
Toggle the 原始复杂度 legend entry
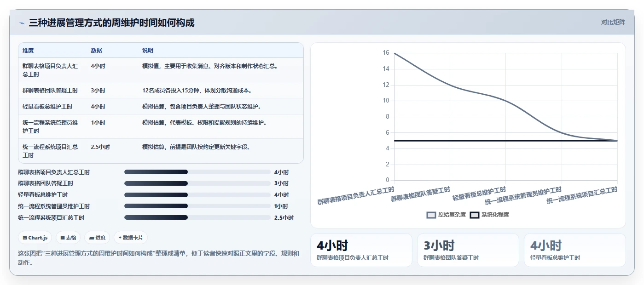(446, 215)
